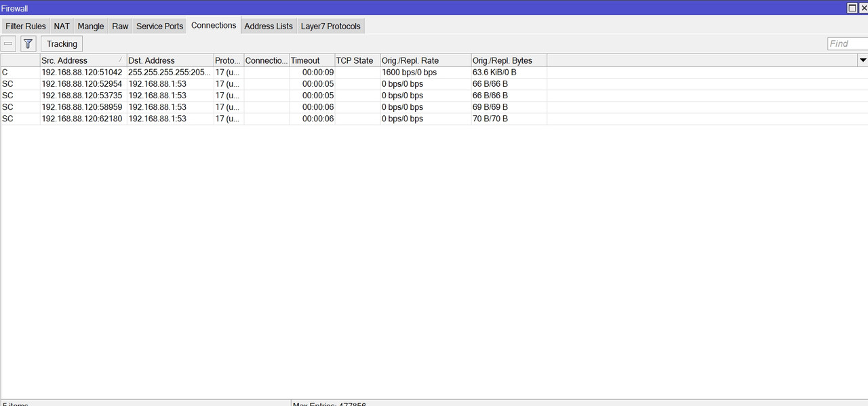Select the Mangle tab
This screenshot has height=406, width=868.
pos(91,26)
